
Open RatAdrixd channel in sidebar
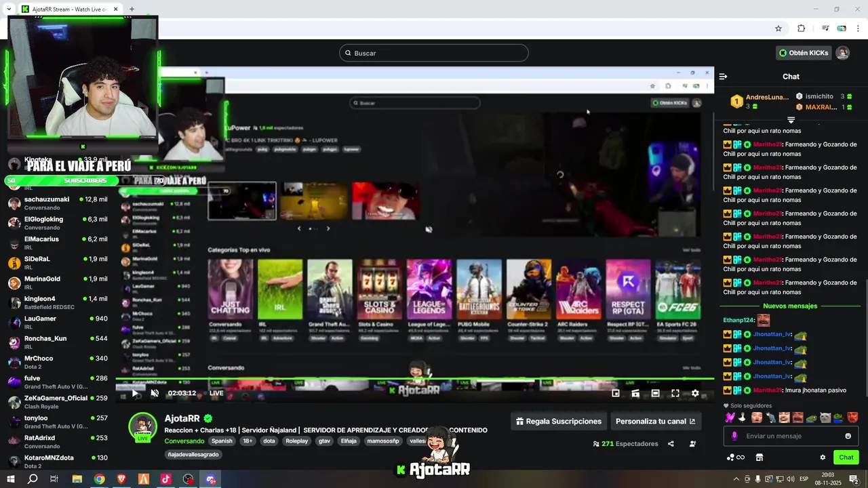pos(58,441)
